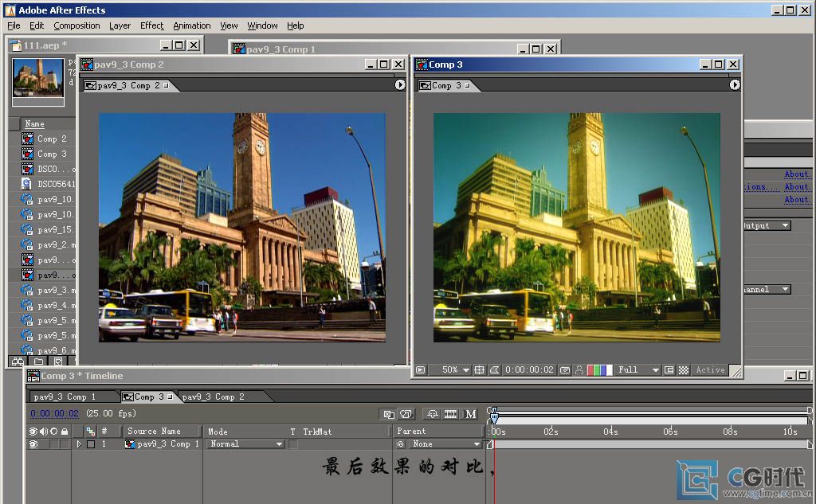Click the composition icon on the Comp 3 viewer tab
The image size is (816, 504).
click(426, 86)
